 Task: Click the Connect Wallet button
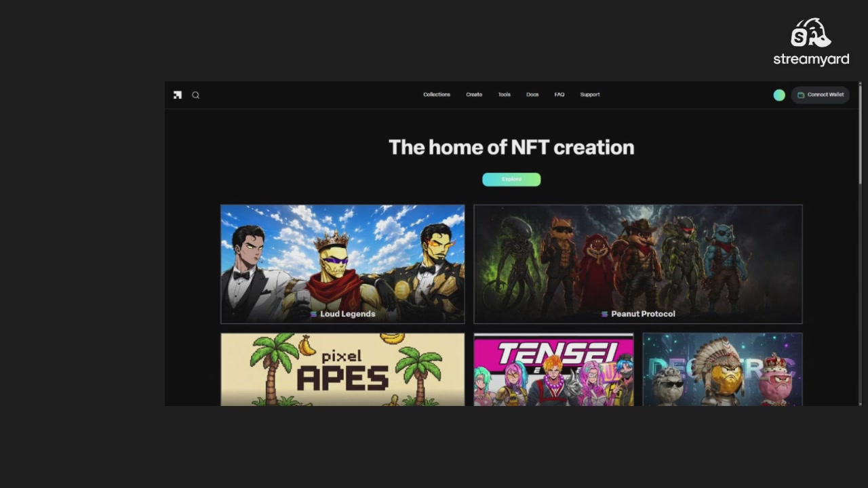click(x=821, y=95)
